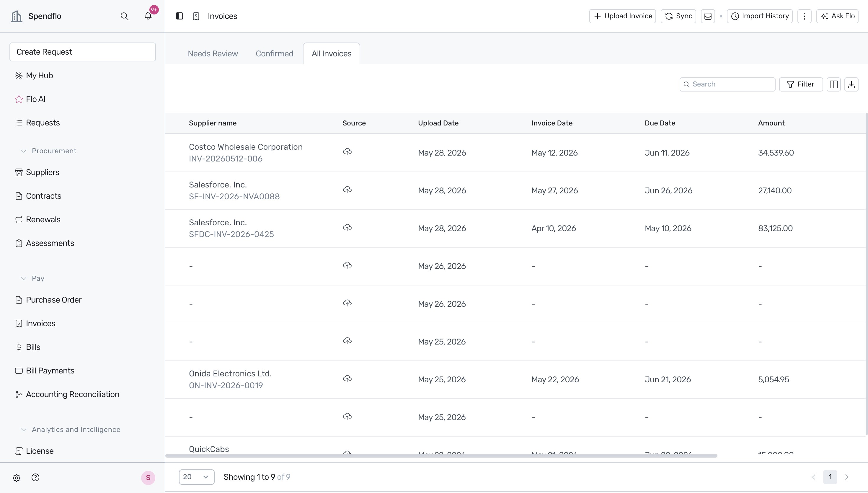Open the help question mark icon
The width and height of the screenshot is (868, 493).
[x=35, y=477]
